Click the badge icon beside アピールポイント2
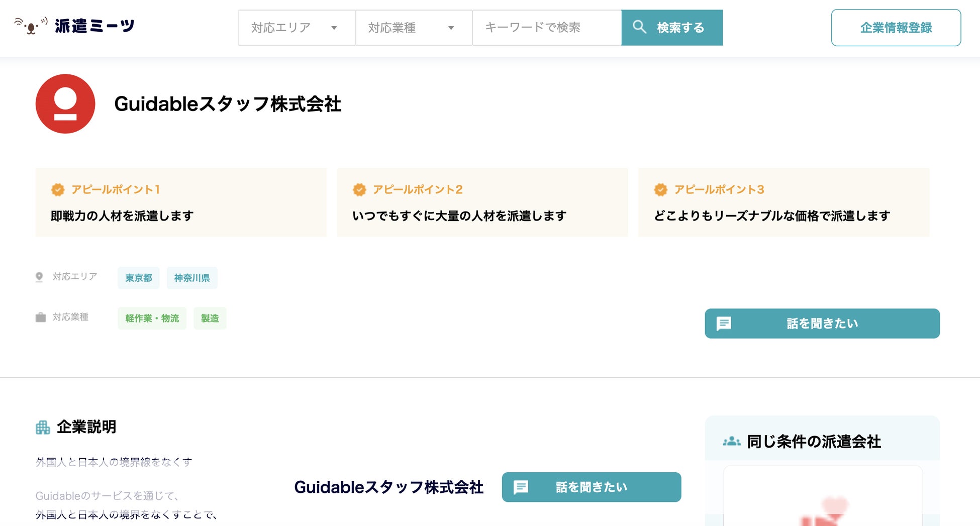Image resolution: width=980 pixels, height=526 pixels. pos(359,189)
